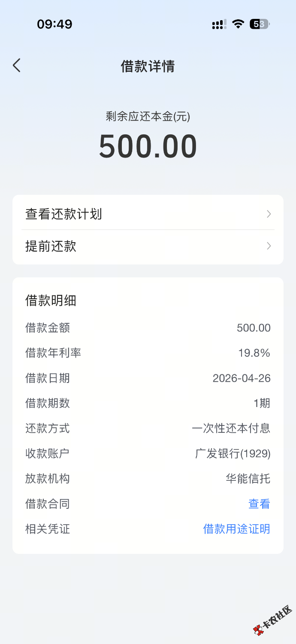Select the 借款年利率 19.8% value
This screenshot has width=296, height=644.
tap(254, 353)
